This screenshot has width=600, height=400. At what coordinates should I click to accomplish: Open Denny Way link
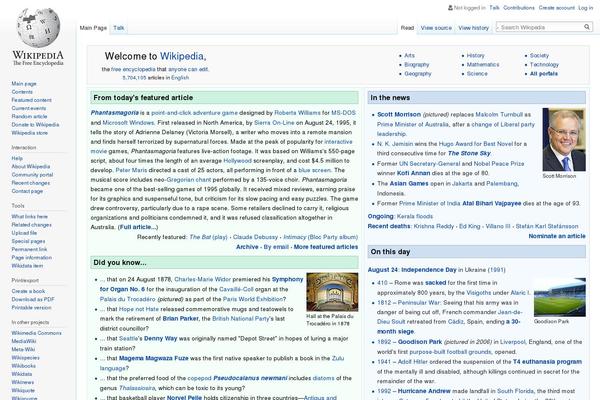pyautogui.click(x=161, y=338)
